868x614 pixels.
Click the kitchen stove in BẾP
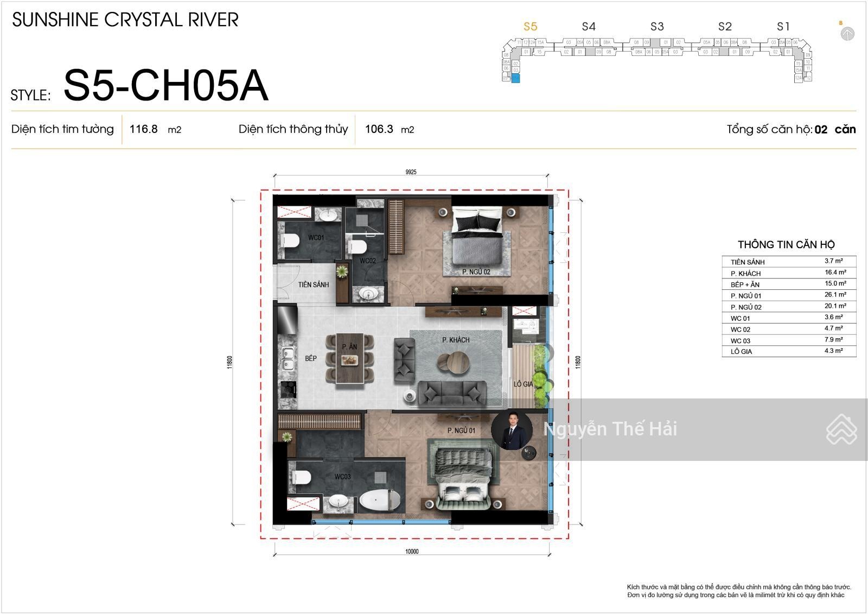point(288,389)
